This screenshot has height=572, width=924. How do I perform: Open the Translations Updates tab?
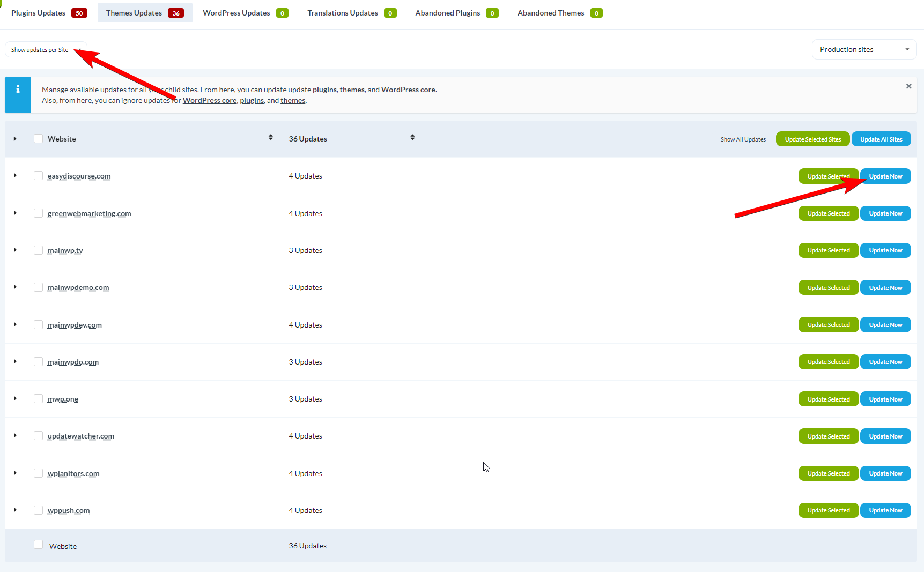tap(342, 12)
